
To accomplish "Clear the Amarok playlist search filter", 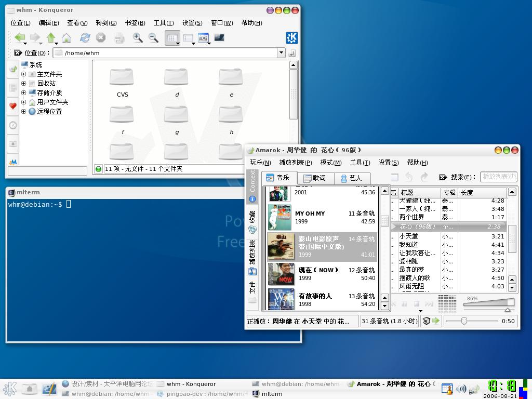I will tap(443, 177).
